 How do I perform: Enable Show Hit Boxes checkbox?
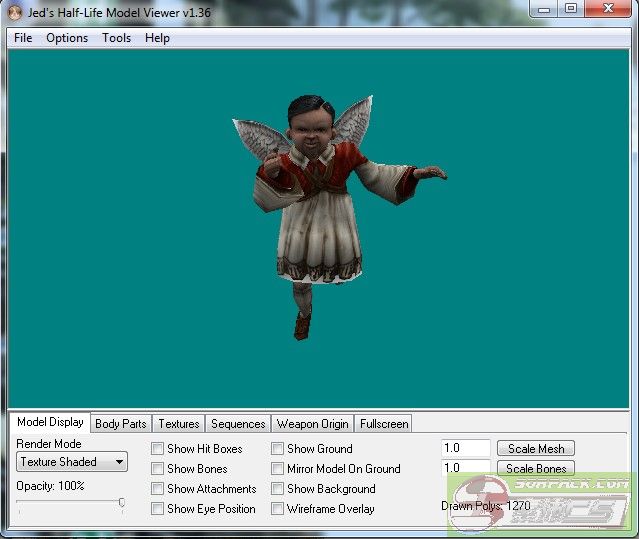pyautogui.click(x=157, y=449)
